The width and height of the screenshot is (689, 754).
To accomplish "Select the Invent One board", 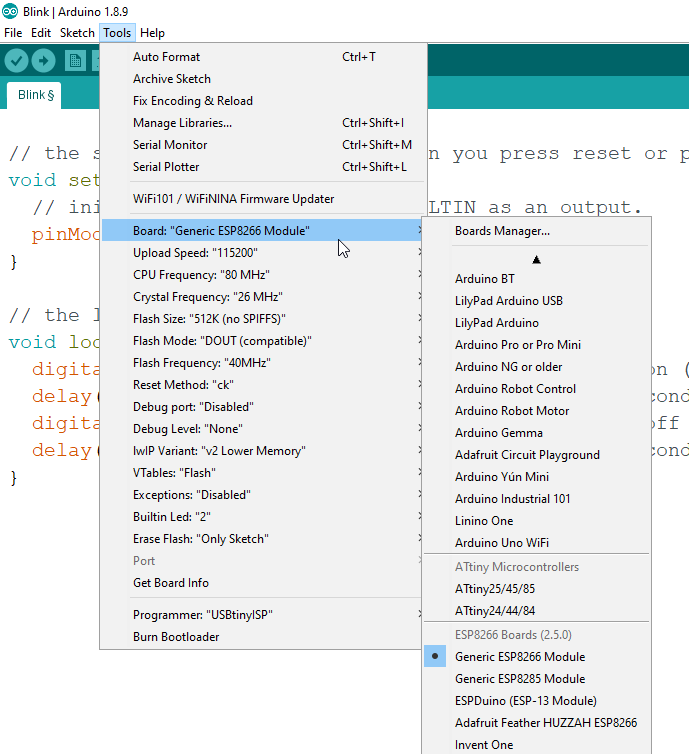I will [537, 744].
